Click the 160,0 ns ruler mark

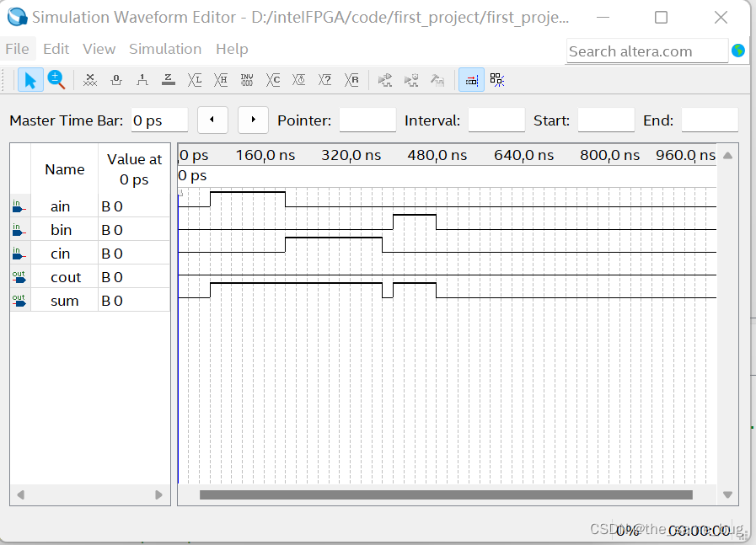tap(265, 155)
